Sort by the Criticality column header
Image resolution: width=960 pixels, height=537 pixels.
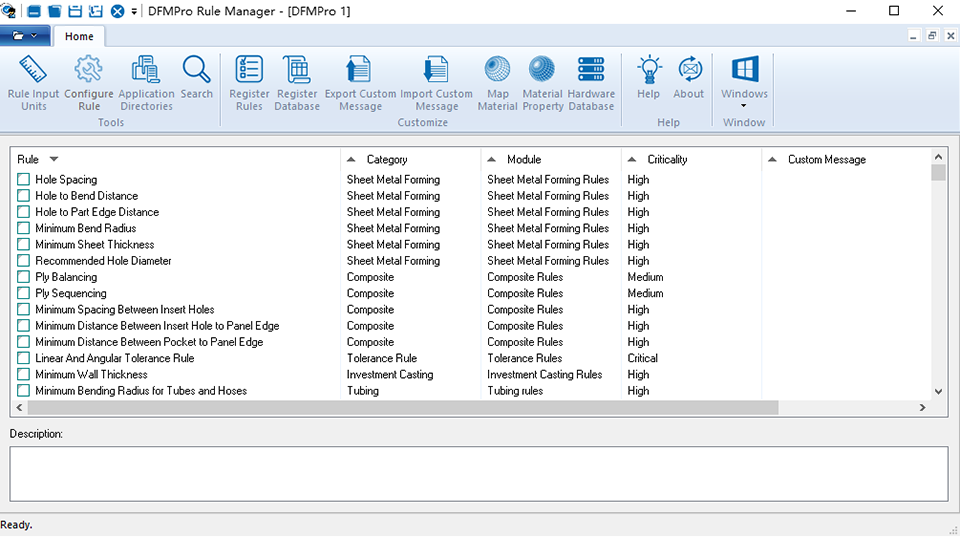(x=691, y=159)
